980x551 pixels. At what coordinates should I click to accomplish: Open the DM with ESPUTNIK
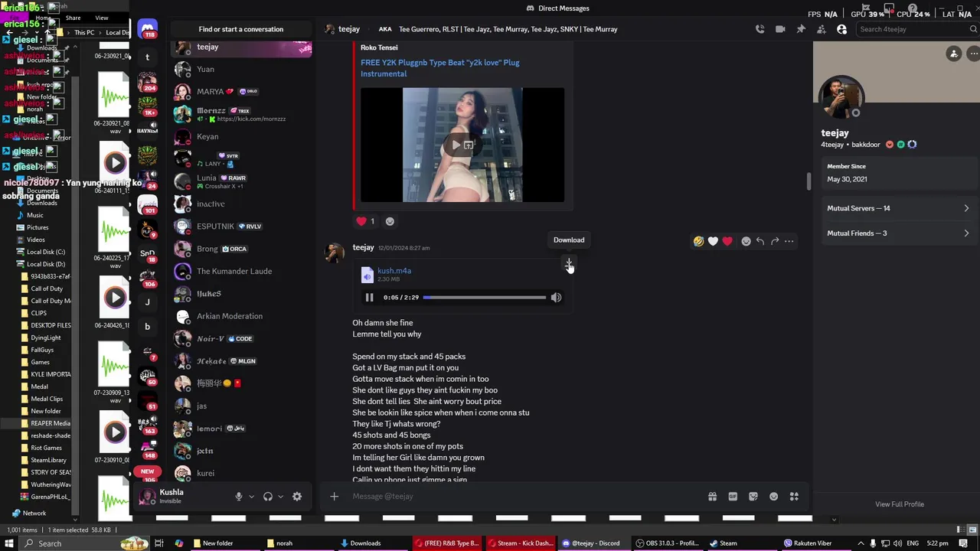point(241,227)
